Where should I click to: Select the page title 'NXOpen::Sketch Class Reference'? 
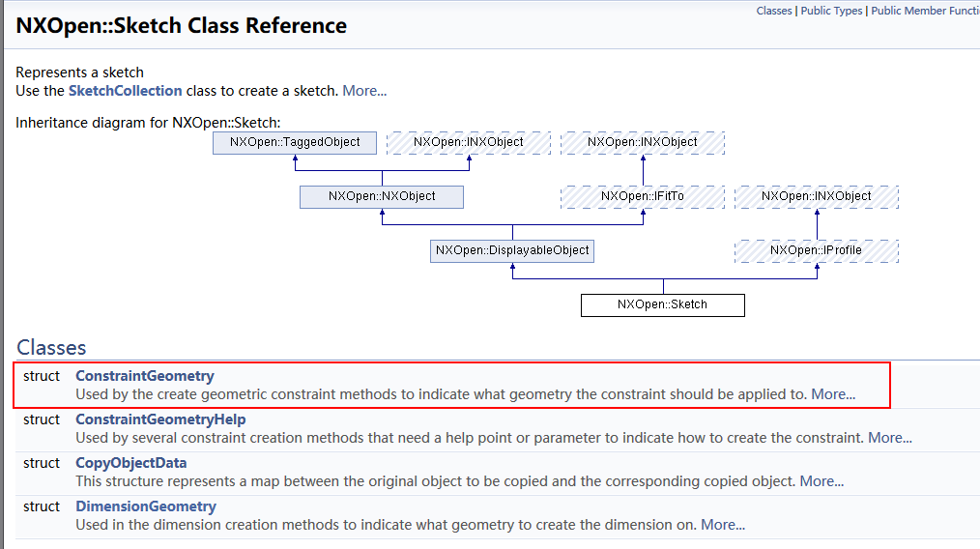[182, 26]
